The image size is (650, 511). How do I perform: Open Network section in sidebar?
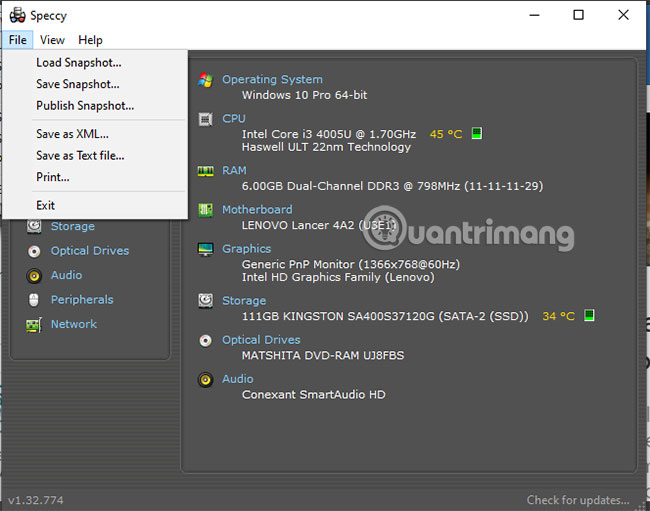tap(74, 324)
